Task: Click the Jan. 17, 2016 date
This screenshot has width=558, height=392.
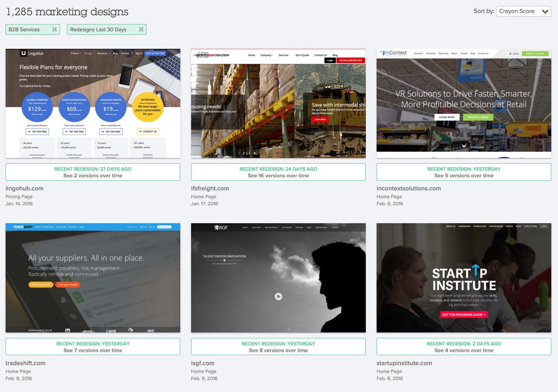Action: pyautogui.click(x=205, y=204)
